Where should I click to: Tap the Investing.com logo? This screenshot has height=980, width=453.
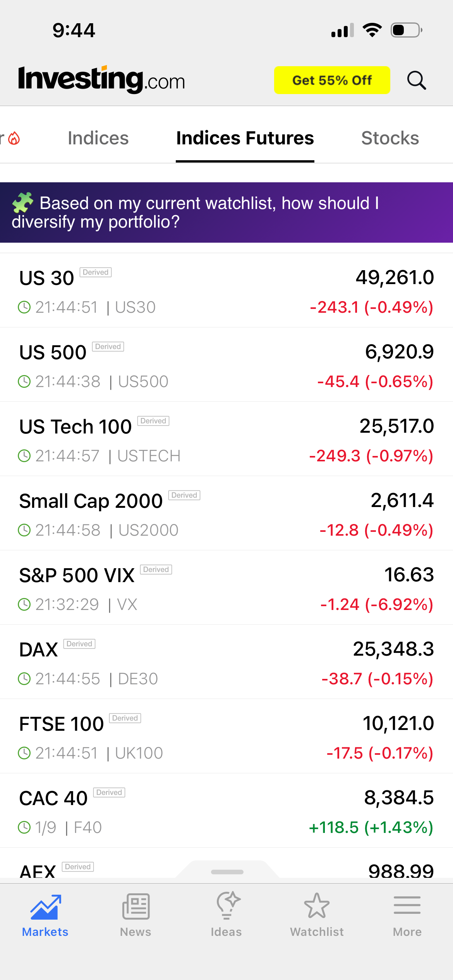(101, 80)
